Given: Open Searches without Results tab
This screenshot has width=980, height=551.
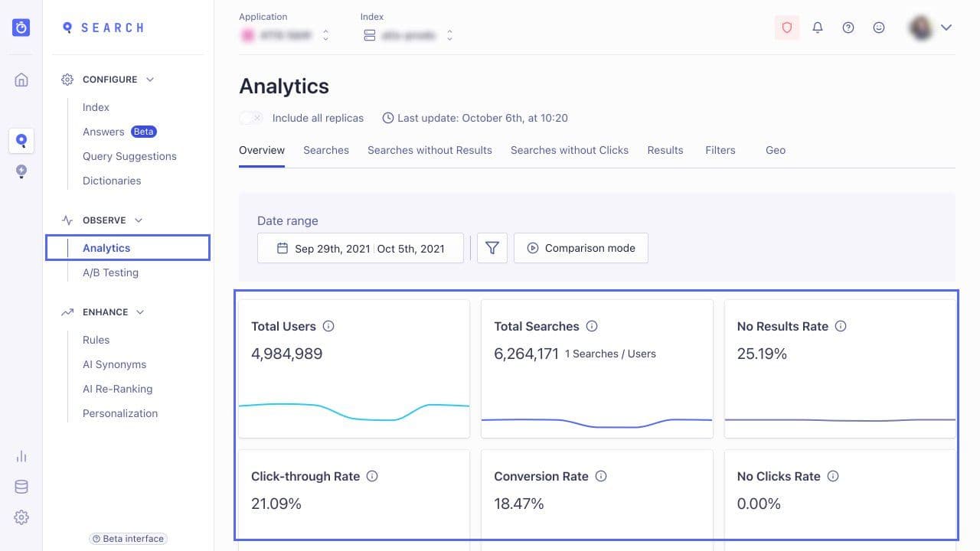Looking at the screenshot, I should coord(430,150).
